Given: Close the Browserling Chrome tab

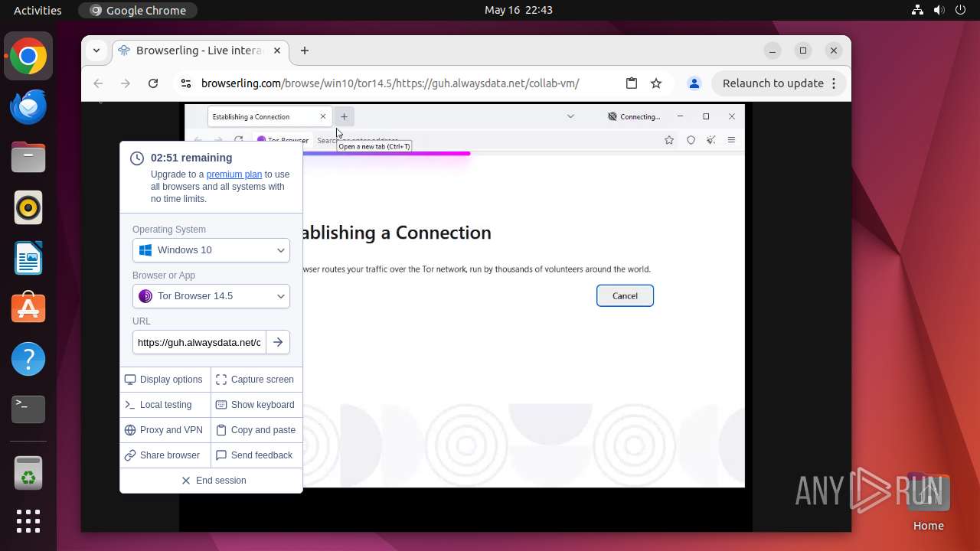Looking at the screenshot, I should (x=277, y=51).
